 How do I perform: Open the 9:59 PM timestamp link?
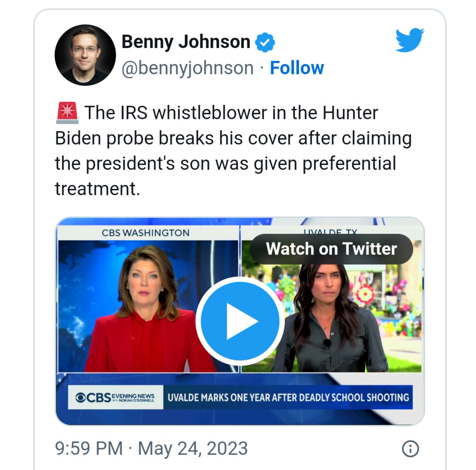(89, 449)
